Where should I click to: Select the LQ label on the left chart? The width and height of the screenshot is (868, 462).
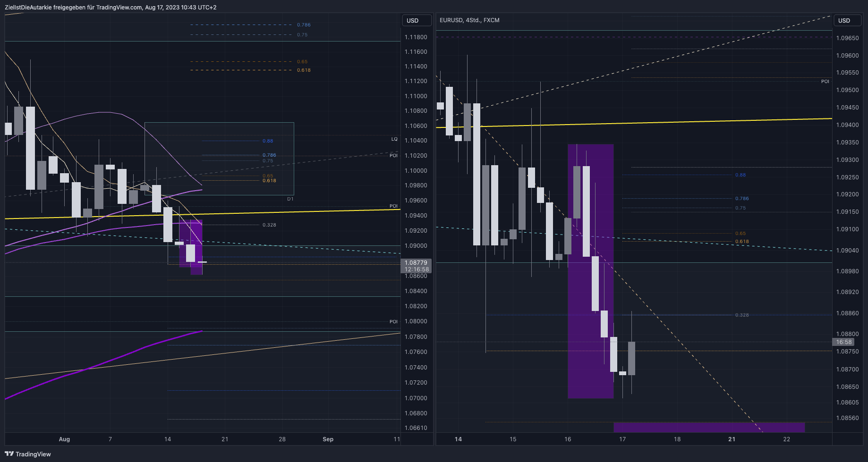point(394,139)
